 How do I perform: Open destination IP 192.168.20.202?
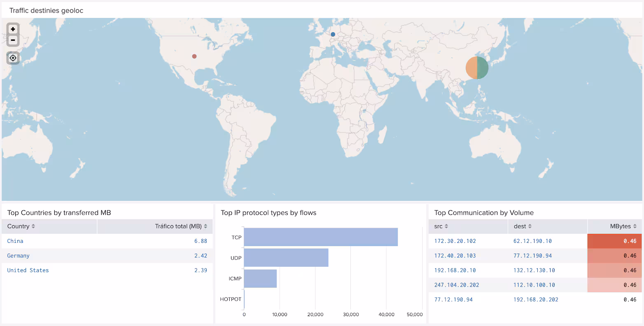[x=536, y=300]
